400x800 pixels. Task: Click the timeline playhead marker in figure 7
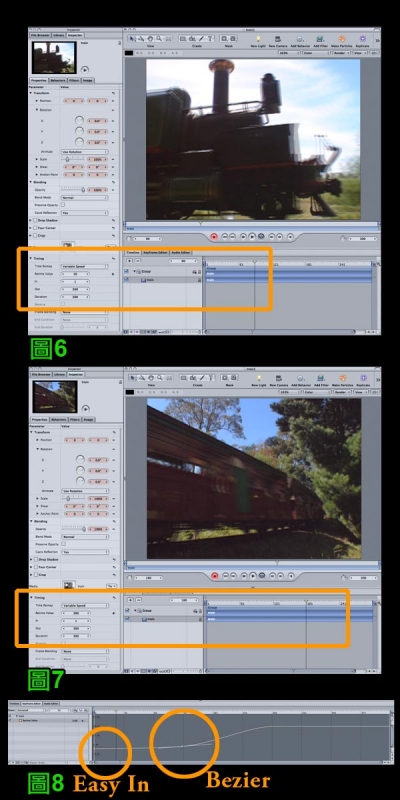(x=306, y=602)
